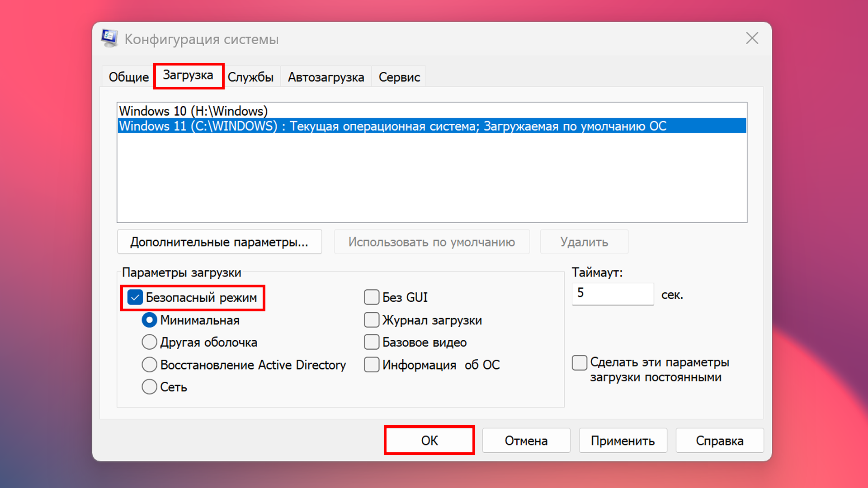The width and height of the screenshot is (868, 488).
Task: Check the Журнал загрузки option
Action: tap(372, 320)
